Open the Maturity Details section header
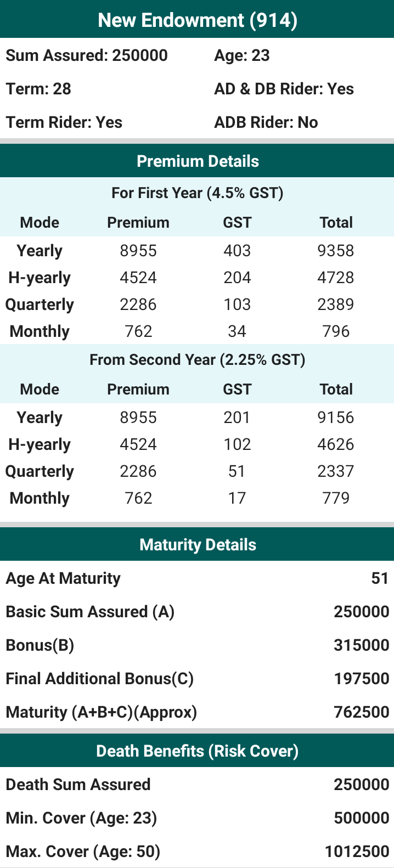Viewport: 394px width, 868px height. coord(197,544)
